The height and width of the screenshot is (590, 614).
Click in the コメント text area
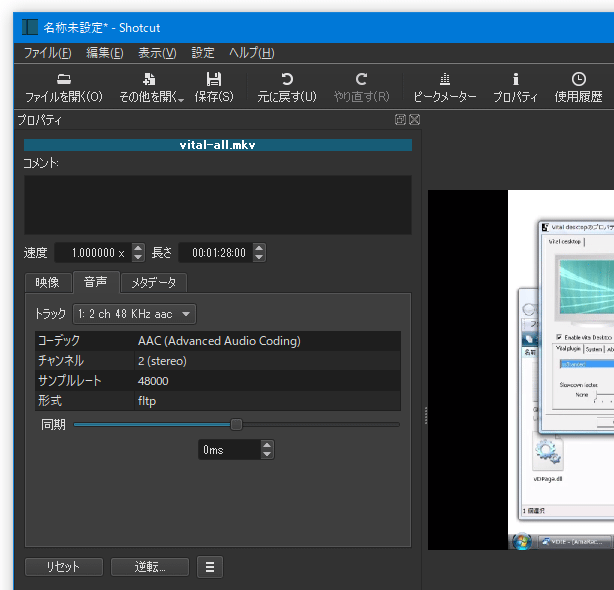pyautogui.click(x=218, y=205)
